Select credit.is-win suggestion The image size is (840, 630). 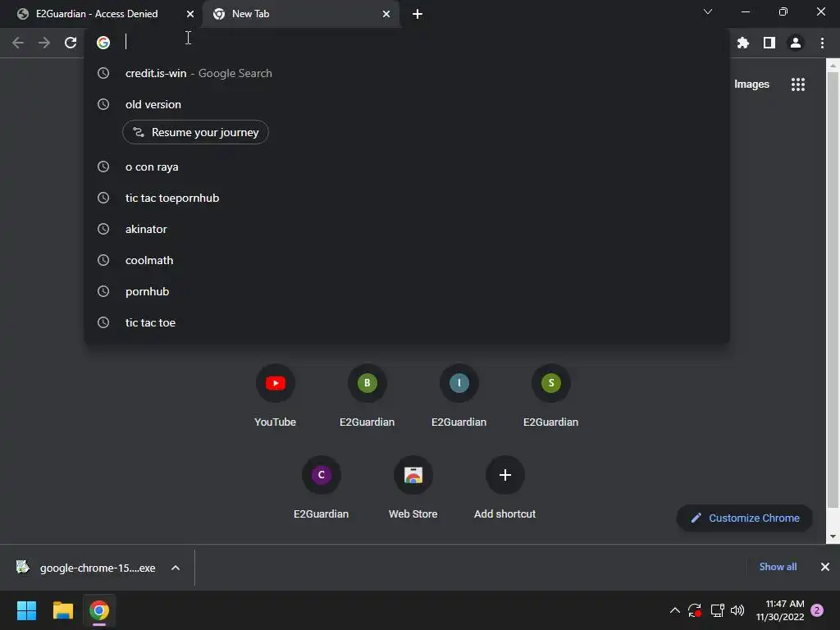coord(407,73)
